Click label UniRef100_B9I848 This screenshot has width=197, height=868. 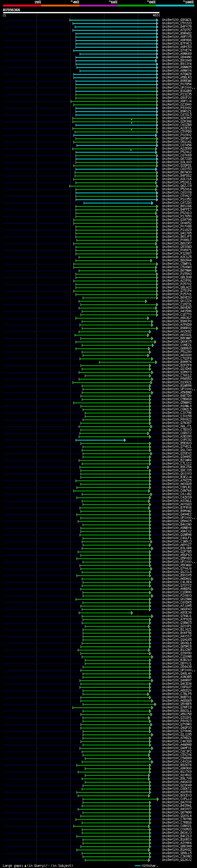176,61
